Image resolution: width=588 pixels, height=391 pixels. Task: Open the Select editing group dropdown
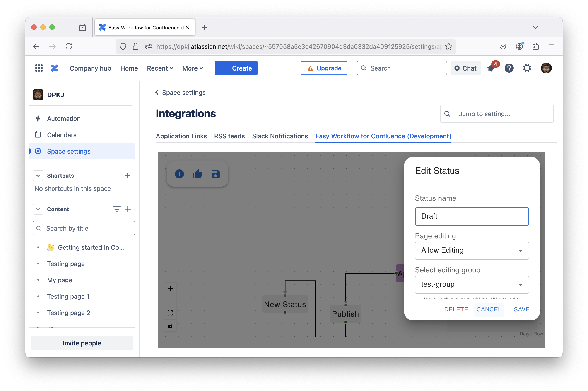(x=472, y=285)
